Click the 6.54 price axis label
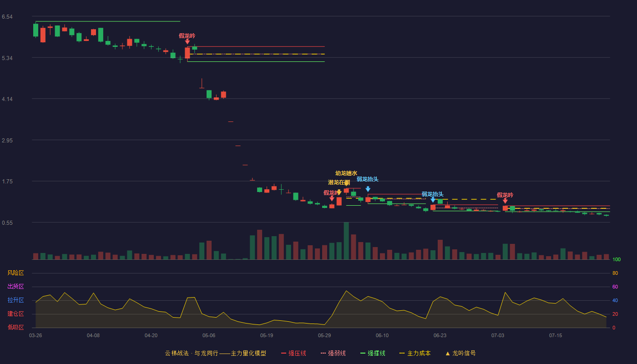The width and height of the screenshot is (637, 364). (x=7, y=17)
